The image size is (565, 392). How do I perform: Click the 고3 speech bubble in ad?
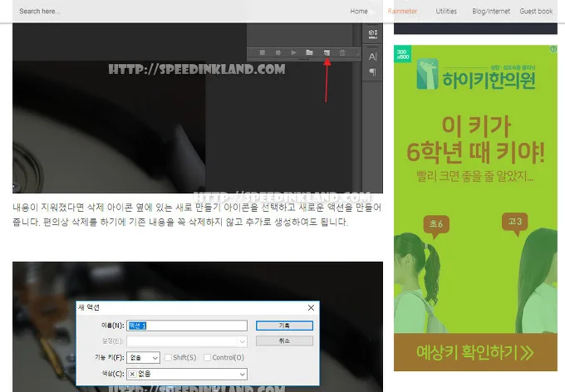[515, 223]
